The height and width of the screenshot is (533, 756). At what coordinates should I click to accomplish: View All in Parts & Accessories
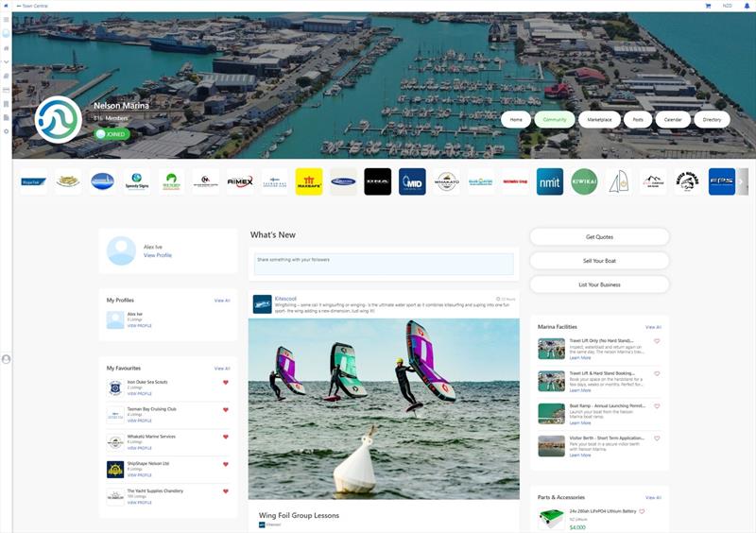[653, 497]
